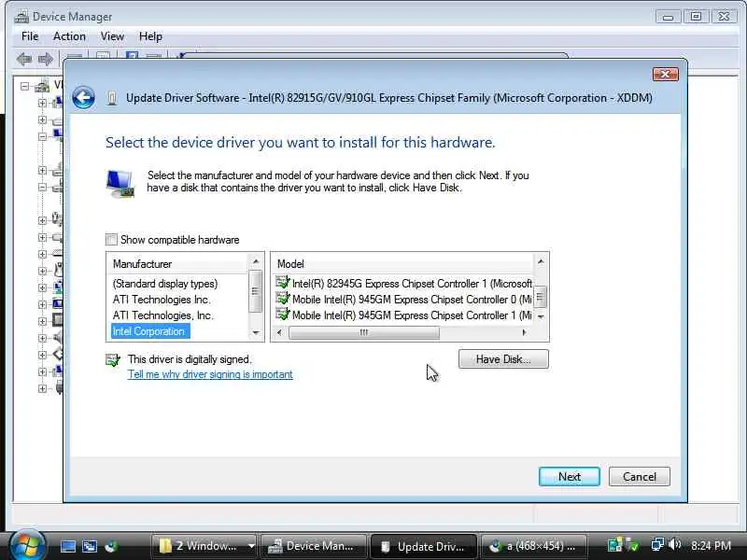This screenshot has width=747, height=560.
Task: Select ATI Technologies, Inc. manufacturer with comma
Action: click(162, 315)
